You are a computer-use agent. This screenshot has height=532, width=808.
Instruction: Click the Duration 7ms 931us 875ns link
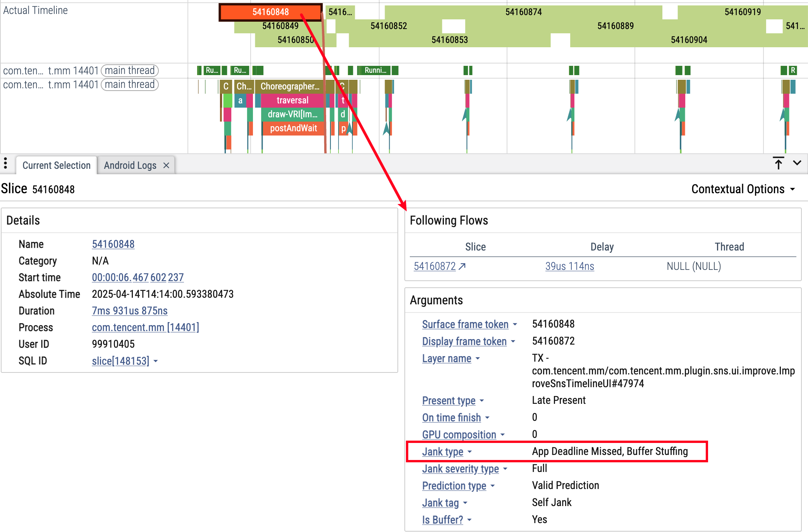click(129, 311)
